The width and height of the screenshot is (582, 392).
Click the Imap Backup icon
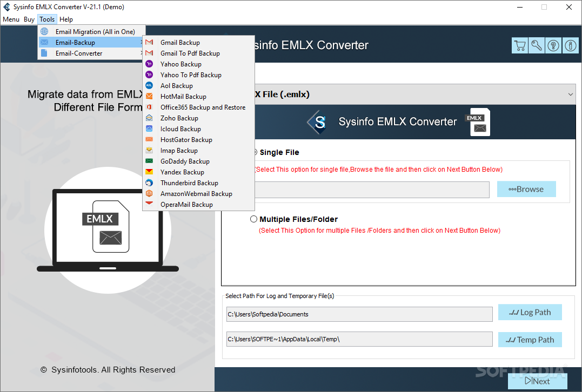(149, 150)
